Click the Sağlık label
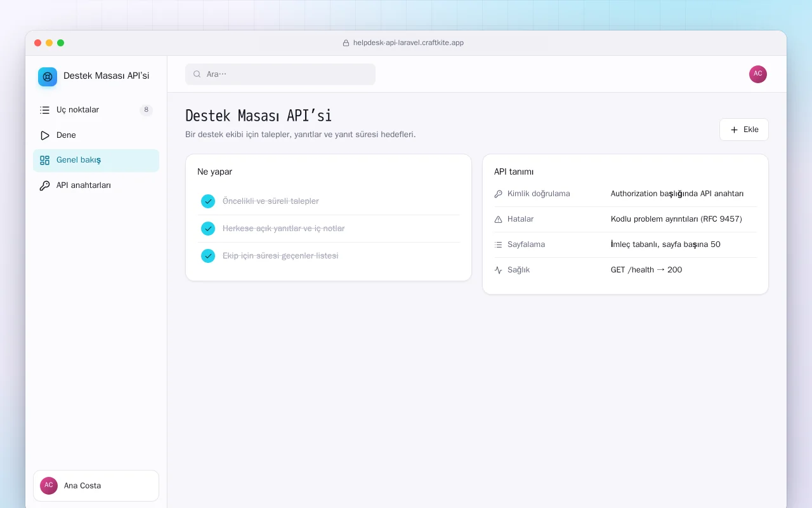This screenshot has width=812, height=508. click(518, 270)
